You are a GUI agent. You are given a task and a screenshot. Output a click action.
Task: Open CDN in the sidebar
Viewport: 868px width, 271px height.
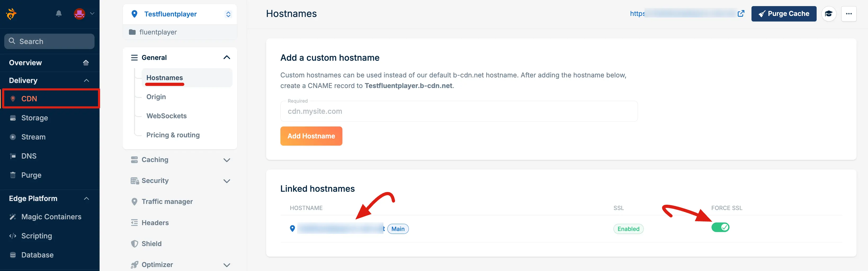51,99
